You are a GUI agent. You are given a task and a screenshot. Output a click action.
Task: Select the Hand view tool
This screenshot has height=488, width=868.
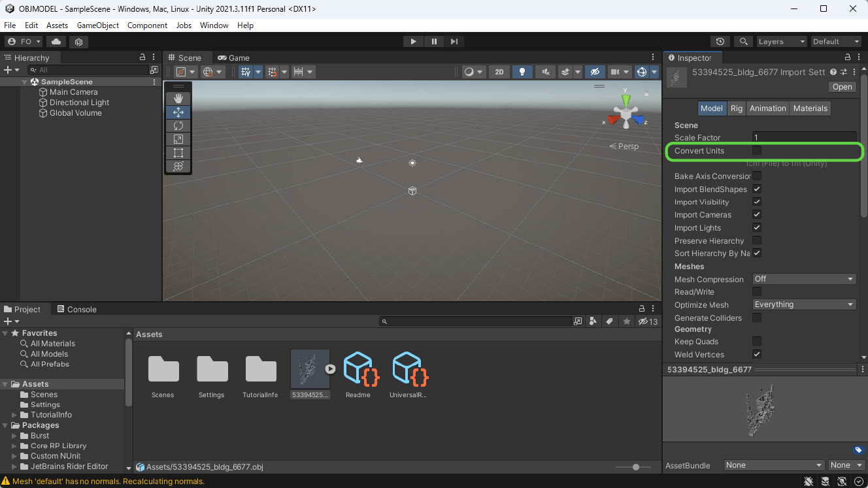pyautogui.click(x=177, y=98)
